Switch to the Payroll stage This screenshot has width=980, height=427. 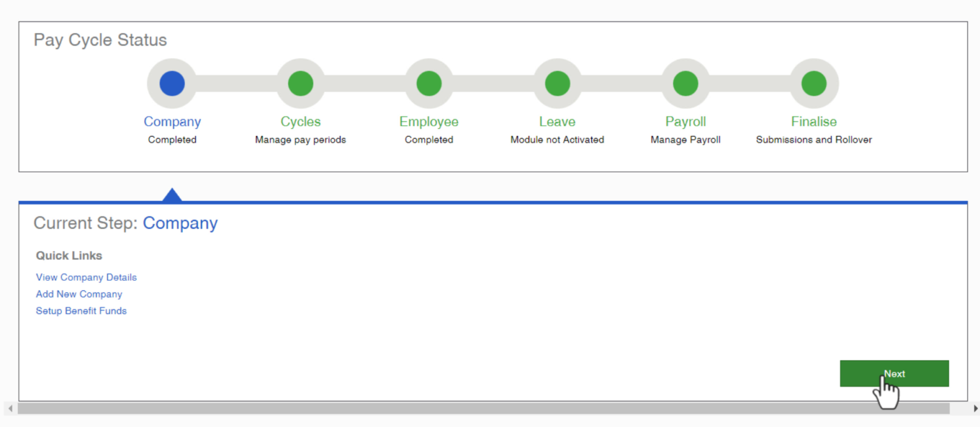(685, 121)
